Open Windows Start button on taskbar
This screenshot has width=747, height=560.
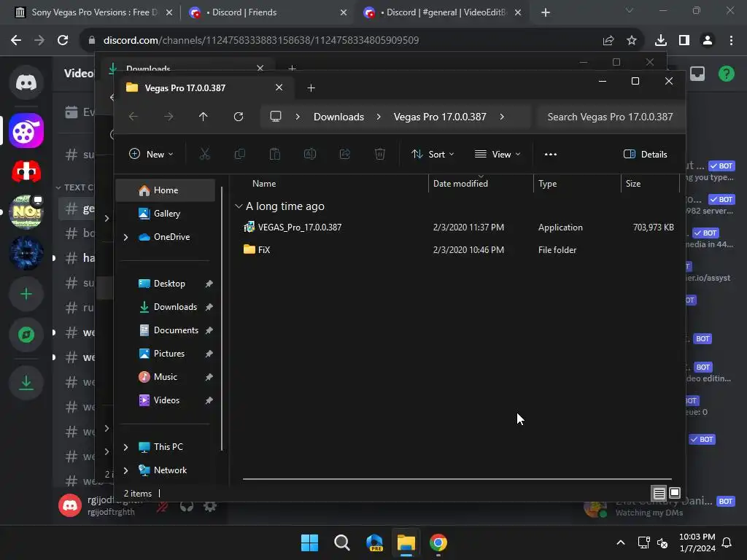pyautogui.click(x=309, y=542)
